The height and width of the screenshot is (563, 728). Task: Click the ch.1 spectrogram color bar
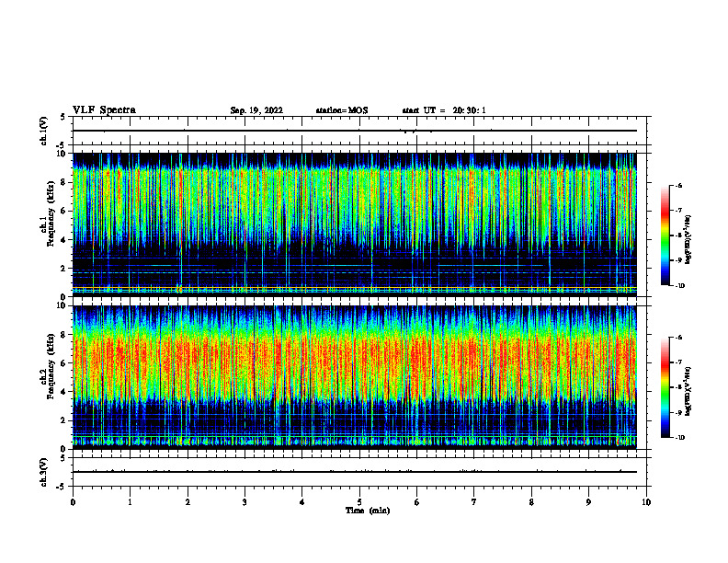click(665, 236)
